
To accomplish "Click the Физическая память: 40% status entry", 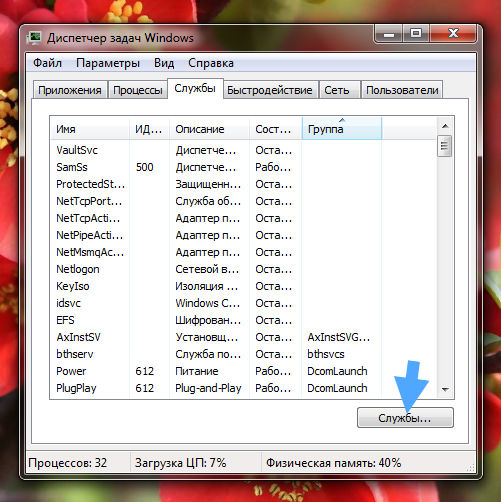I will [x=333, y=463].
